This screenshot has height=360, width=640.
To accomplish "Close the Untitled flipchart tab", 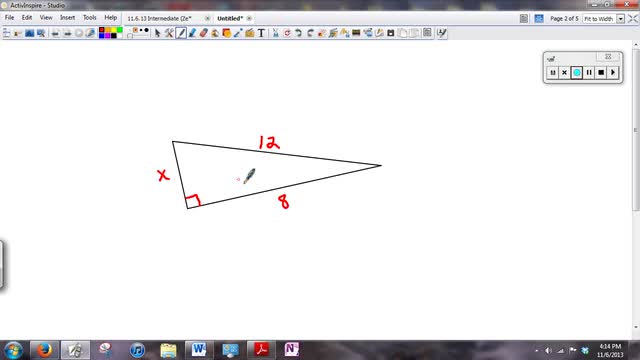I will pos(249,18).
